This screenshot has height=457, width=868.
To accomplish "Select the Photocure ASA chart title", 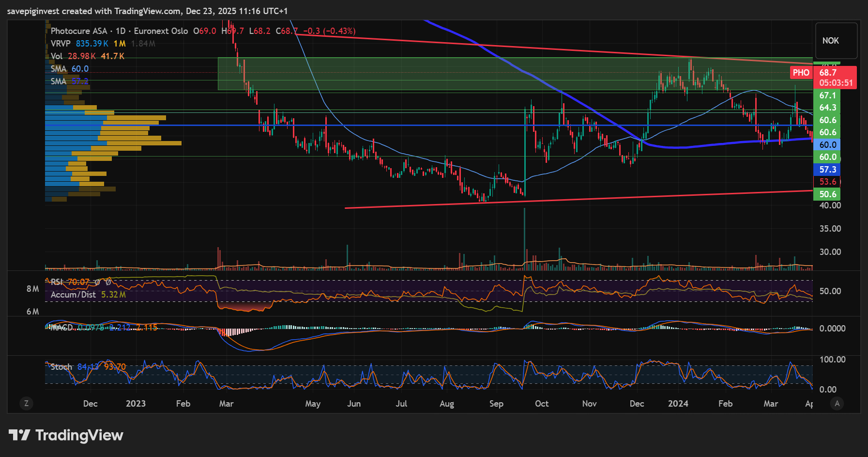I will point(79,31).
